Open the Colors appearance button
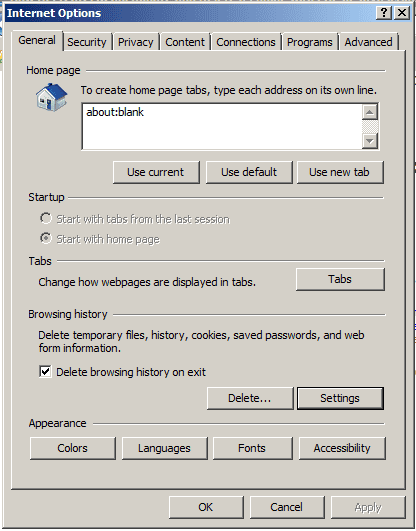Viewport: 416px width, 531px height. tap(72, 448)
